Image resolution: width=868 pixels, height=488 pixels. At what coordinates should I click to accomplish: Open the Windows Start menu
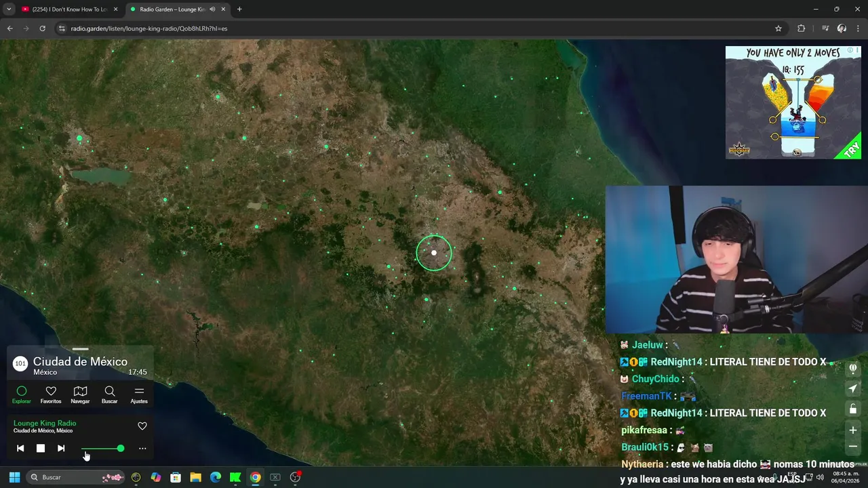coord(14,477)
